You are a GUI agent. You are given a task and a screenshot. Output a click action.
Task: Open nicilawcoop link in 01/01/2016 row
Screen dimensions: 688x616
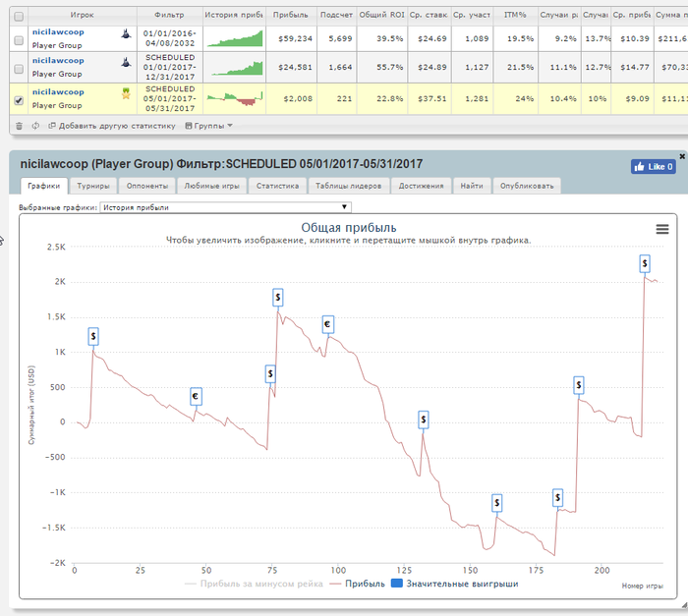tap(58, 32)
